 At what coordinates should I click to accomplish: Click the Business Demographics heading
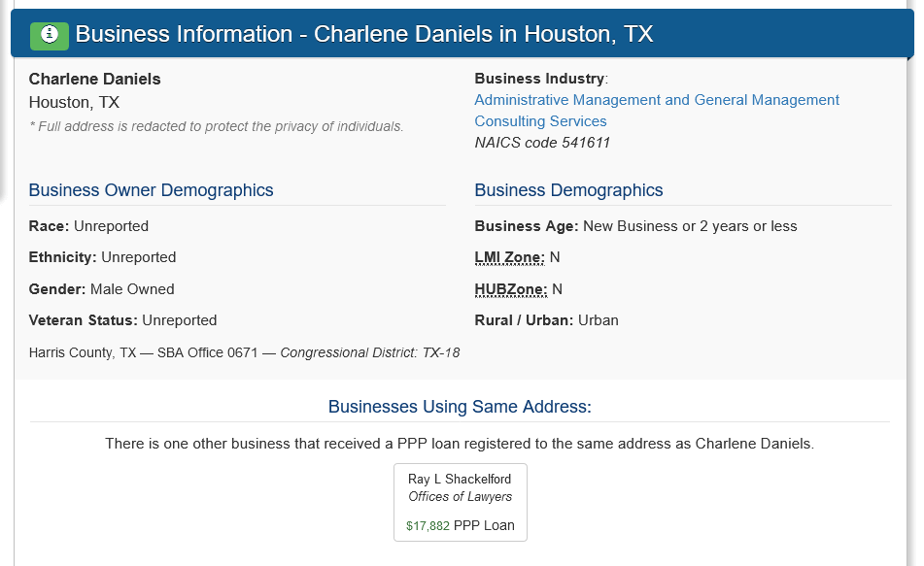point(568,190)
